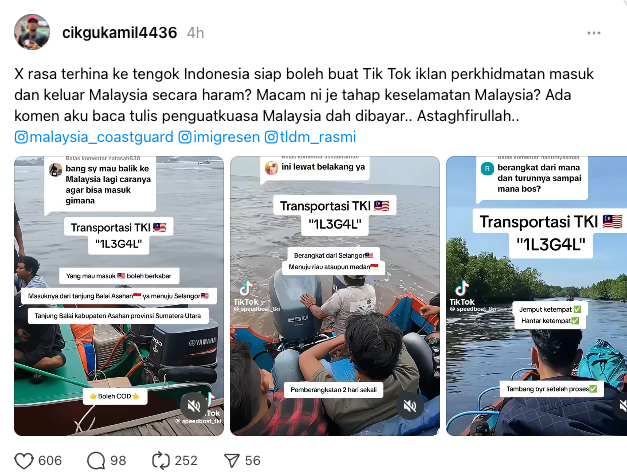The image size is (627, 472).
Task: Unmute the second video with seated passengers
Action: pos(410,406)
